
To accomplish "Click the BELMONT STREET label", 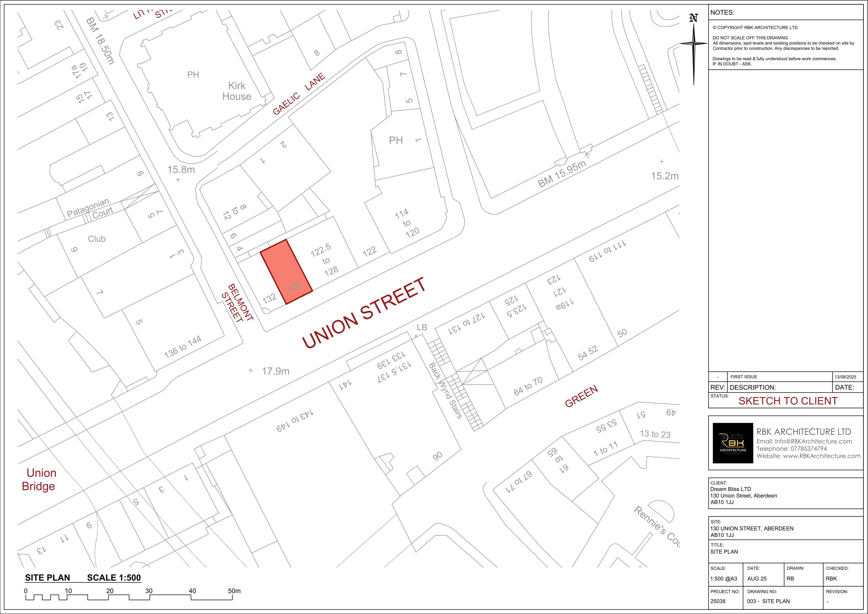I will pyautogui.click(x=237, y=303).
